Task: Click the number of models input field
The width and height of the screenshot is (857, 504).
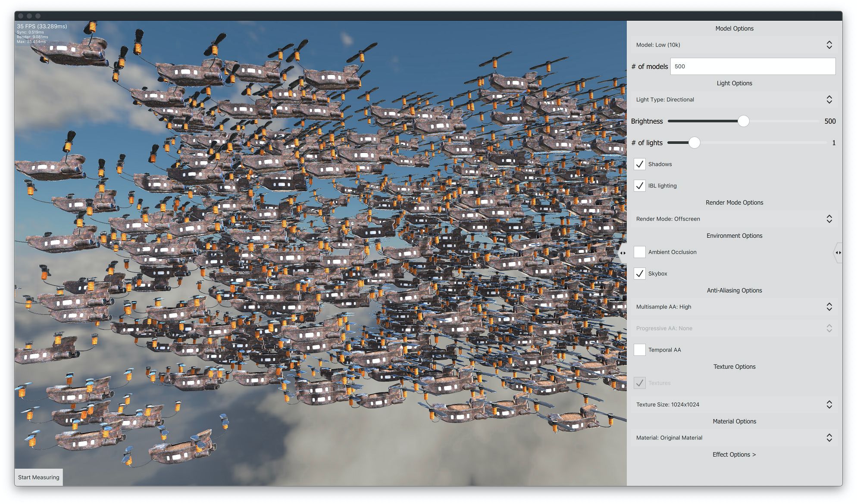Action: (x=752, y=66)
